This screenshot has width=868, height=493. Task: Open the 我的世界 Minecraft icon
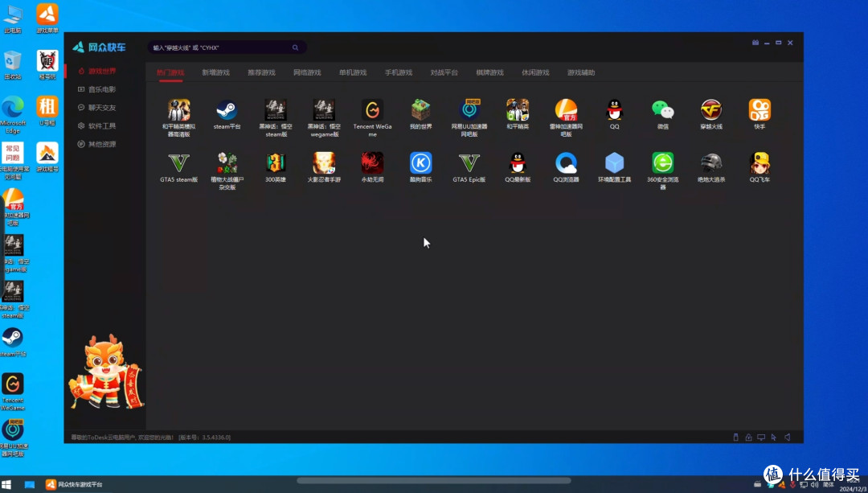(420, 110)
